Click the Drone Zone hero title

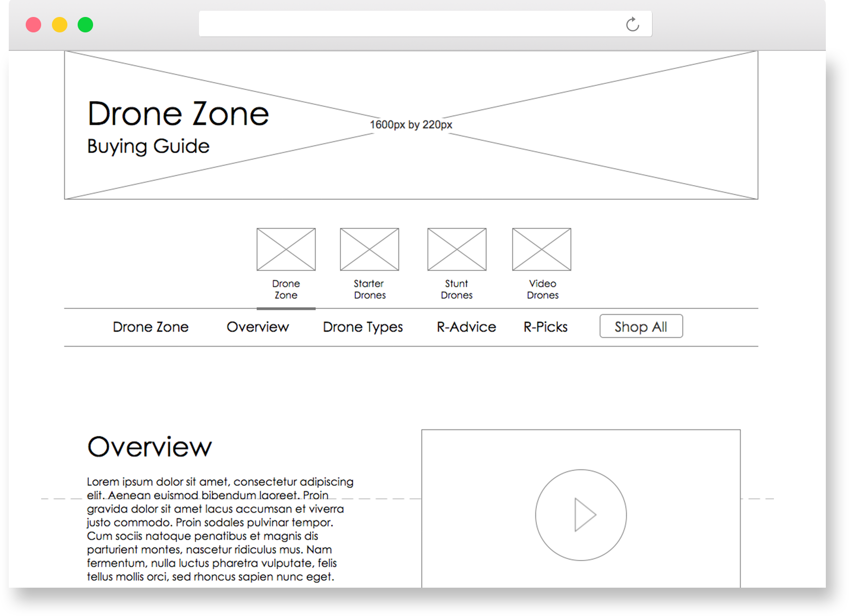pos(178,114)
